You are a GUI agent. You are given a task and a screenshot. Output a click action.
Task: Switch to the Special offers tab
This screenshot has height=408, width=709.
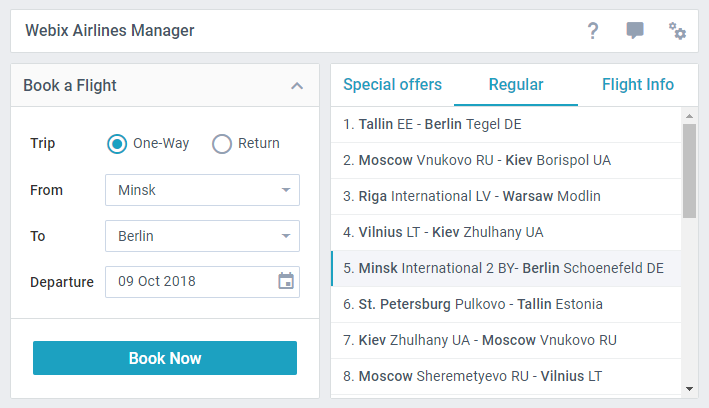pos(392,85)
